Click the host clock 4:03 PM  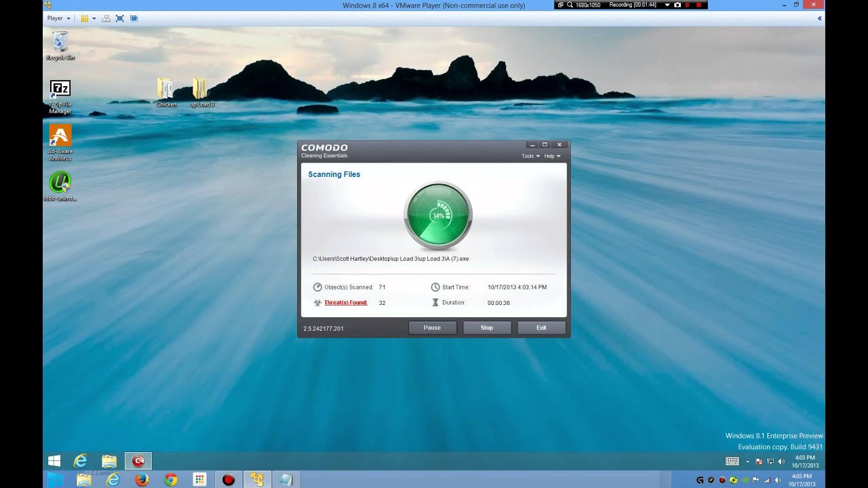(802, 480)
